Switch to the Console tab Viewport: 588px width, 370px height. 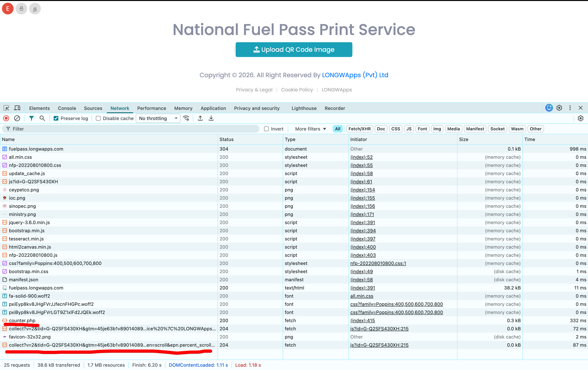tap(67, 108)
